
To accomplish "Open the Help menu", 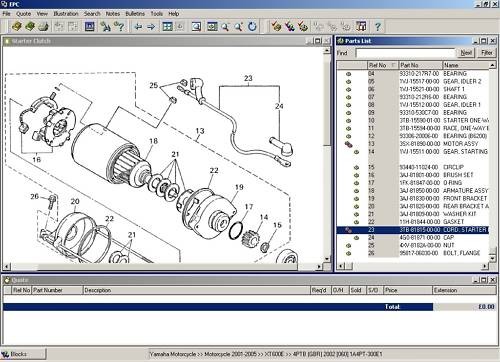I will click(x=174, y=14).
